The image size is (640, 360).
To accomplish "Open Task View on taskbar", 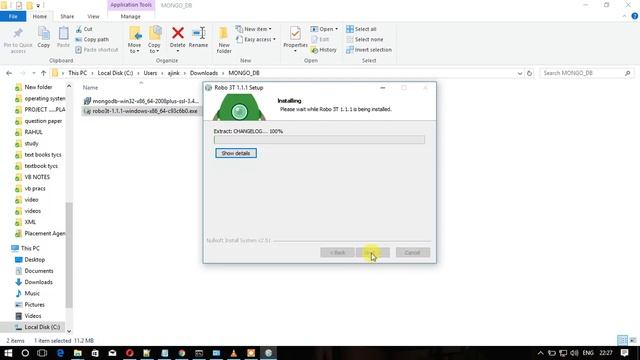I will click(x=42, y=353).
